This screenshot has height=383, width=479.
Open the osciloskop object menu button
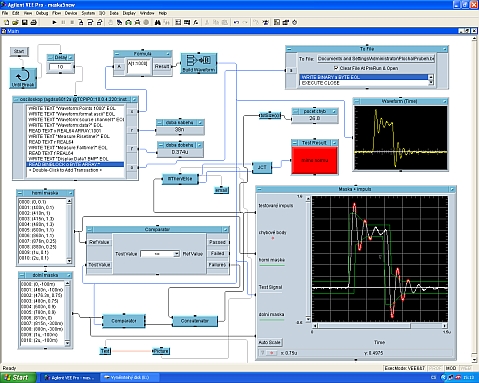16,99
